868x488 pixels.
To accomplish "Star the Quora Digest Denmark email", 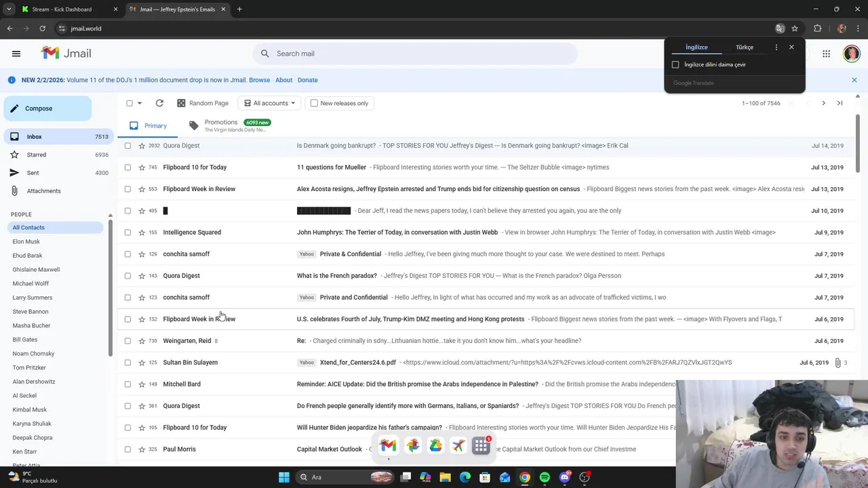I will [142, 146].
